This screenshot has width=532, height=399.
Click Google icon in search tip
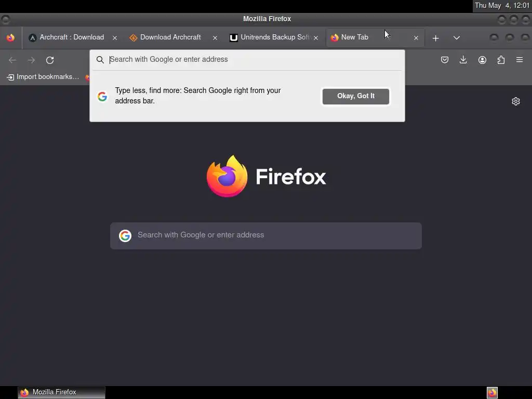click(102, 96)
